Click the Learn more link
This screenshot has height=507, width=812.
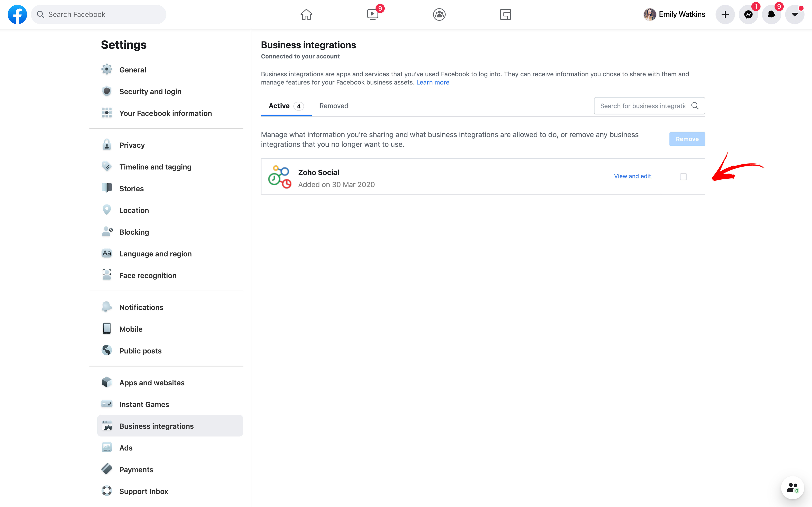click(x=432, y=82)
